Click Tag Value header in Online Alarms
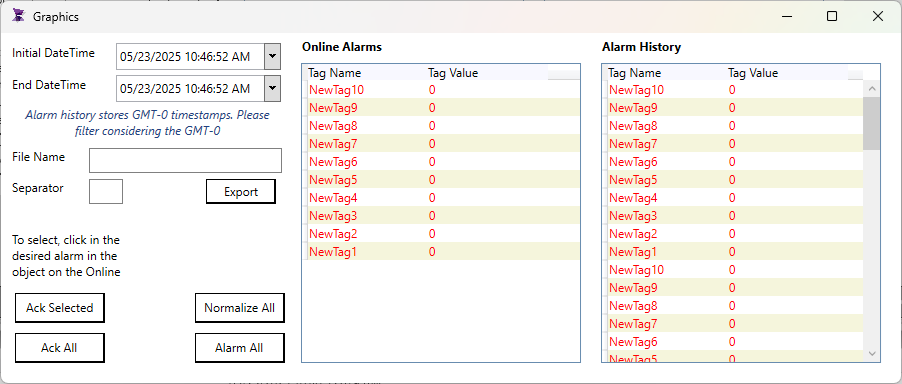Viewport: 902px width, 384px height. (x=453, y=73)
